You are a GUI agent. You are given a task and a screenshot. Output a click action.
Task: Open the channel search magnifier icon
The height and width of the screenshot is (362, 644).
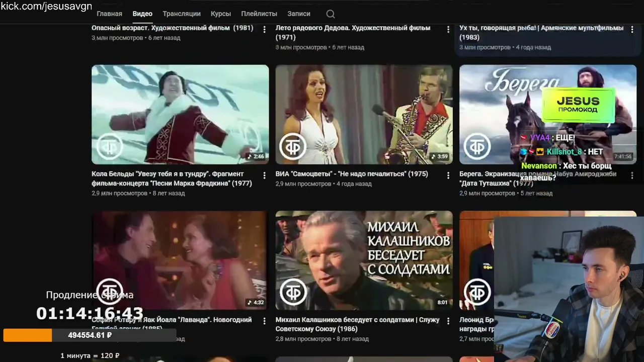(x=330, y=14)
